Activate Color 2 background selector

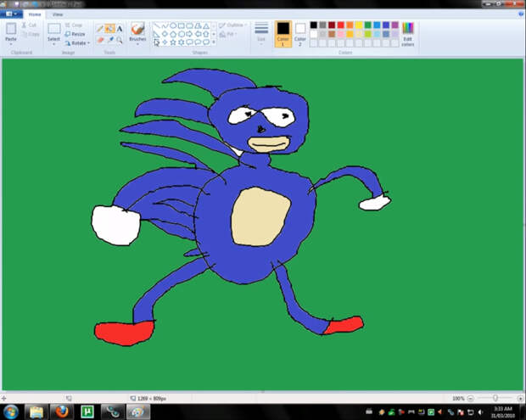coord(300,34)
